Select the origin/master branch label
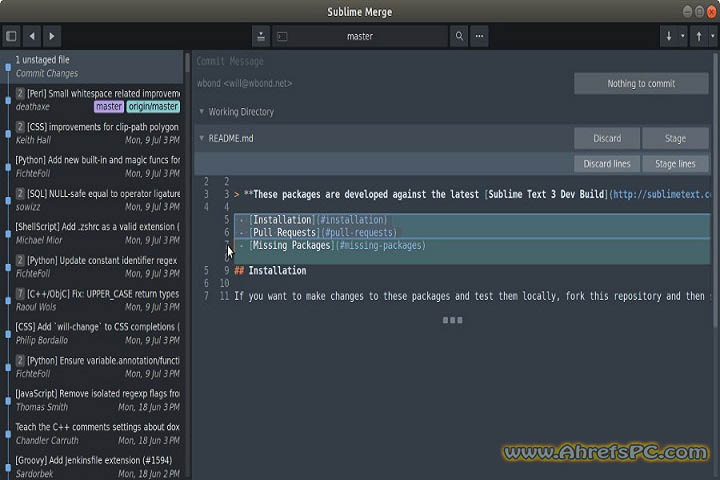Viewport: 720px width, 480px height. coord(153,107)
